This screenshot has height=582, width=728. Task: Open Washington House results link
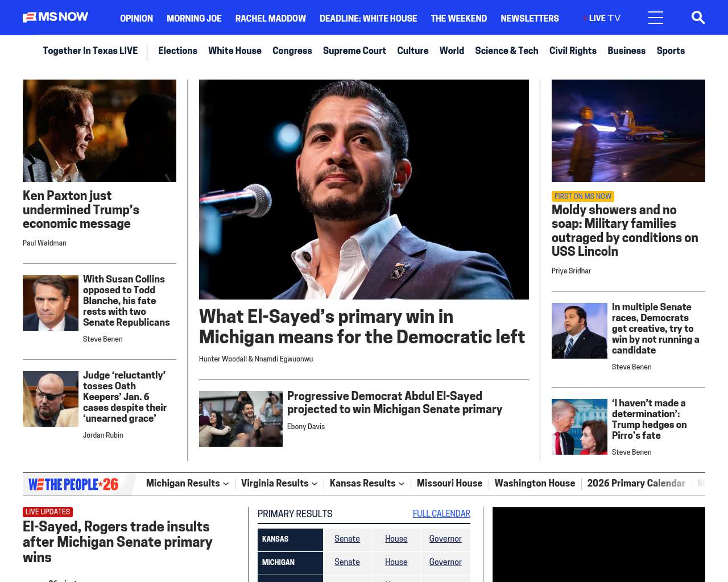click(535, 484)
